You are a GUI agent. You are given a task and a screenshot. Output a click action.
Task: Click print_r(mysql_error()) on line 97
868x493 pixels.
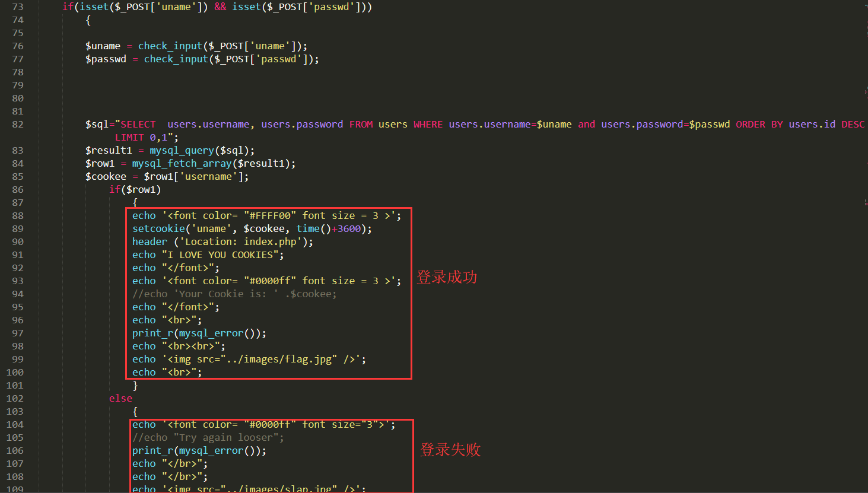(199, 333)
